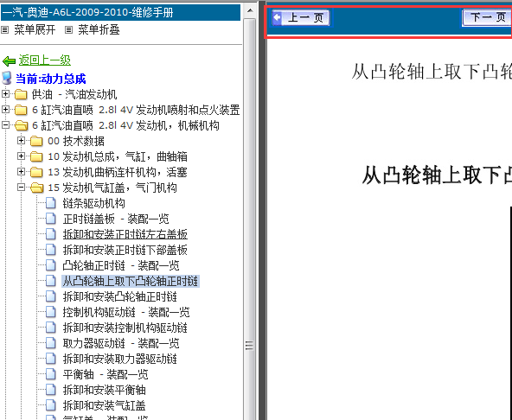Viewport: 512px width, 420px height.
Task: Collapse the 2.8l 4V 发动机，机械机构 node
Action: click(5, 125)
